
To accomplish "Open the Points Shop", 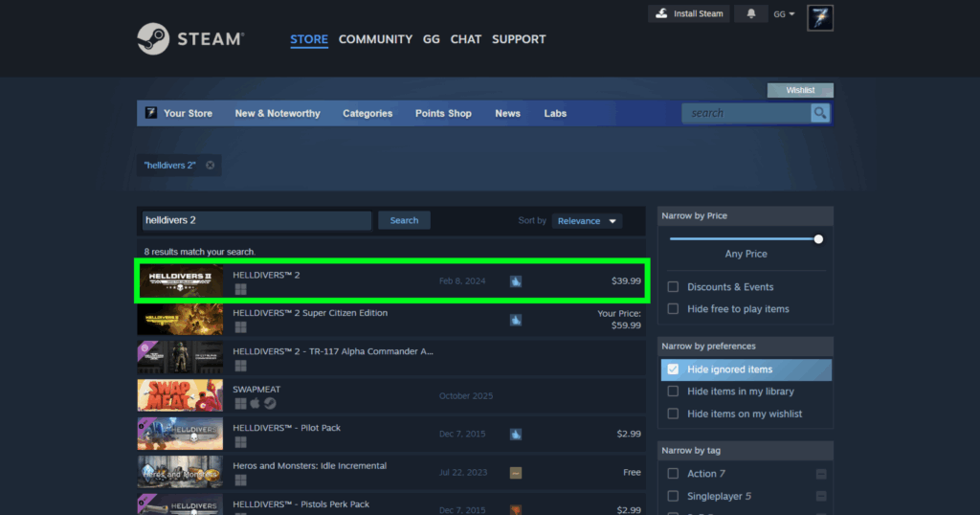I will coord(443,113).
